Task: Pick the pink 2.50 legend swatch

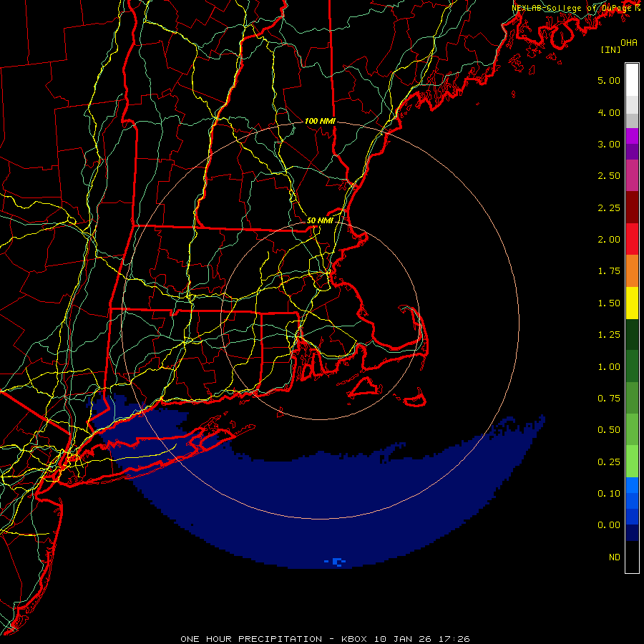Action: point(632,175)
